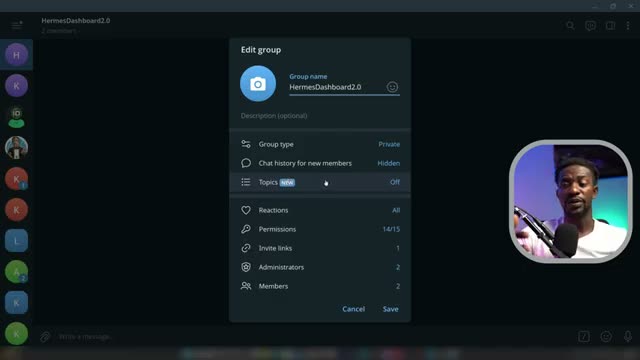Open emoji picker in Group name field
The image size is (640, 360).
click(392, 87)
